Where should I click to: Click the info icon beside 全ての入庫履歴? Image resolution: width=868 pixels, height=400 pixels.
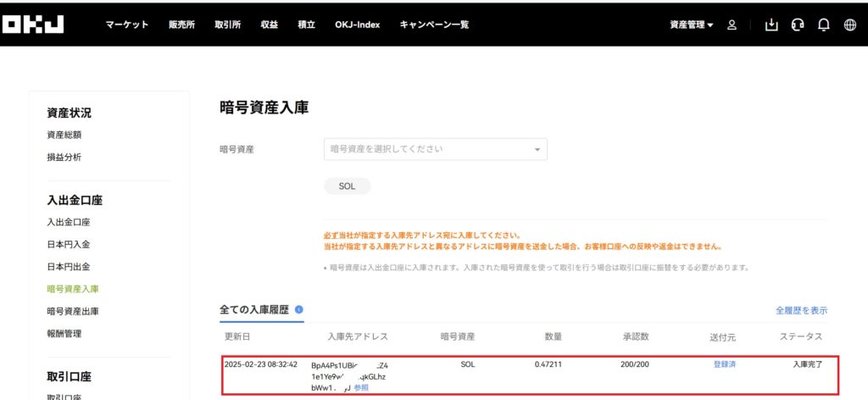299,310
